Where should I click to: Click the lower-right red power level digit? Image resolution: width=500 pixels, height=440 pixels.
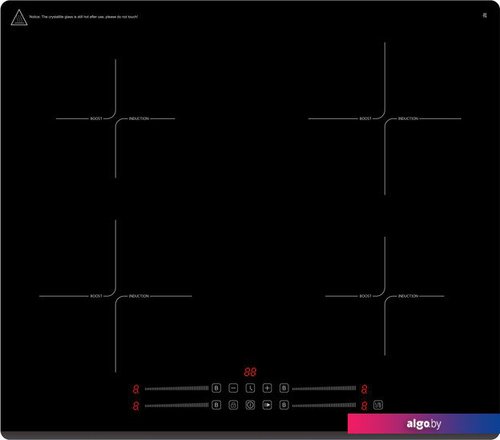(x=364, y=406)
